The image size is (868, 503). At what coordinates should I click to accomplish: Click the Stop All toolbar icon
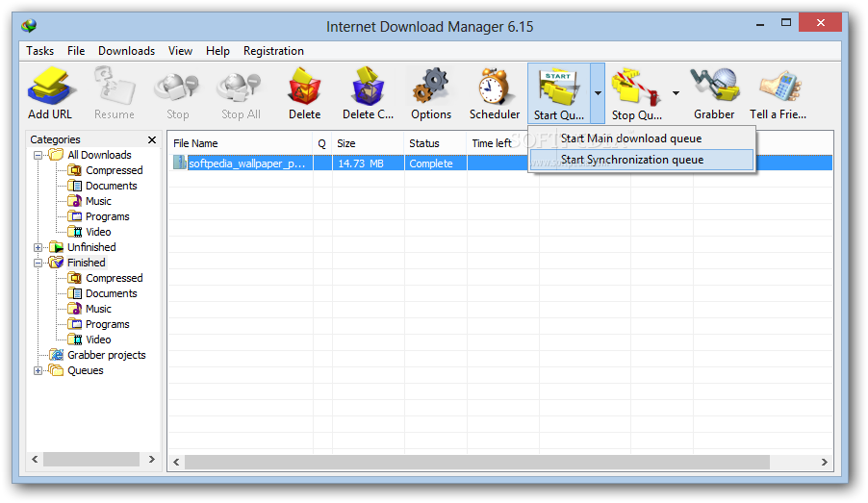pos(241,88)
